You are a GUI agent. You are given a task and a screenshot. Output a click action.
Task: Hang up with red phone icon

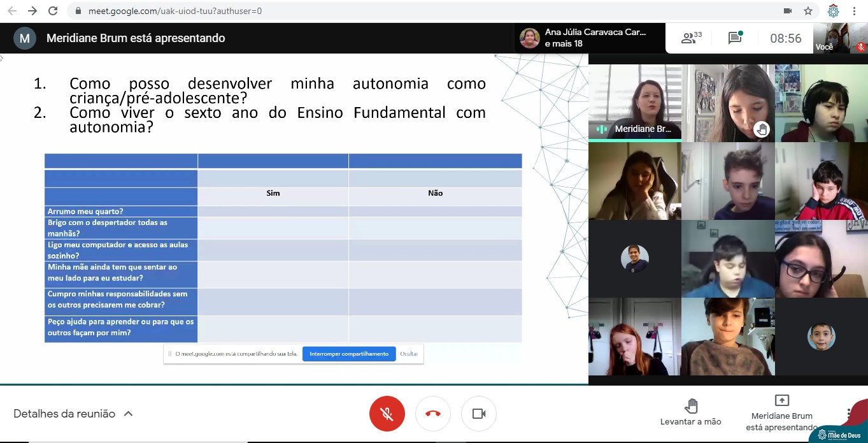433,414
